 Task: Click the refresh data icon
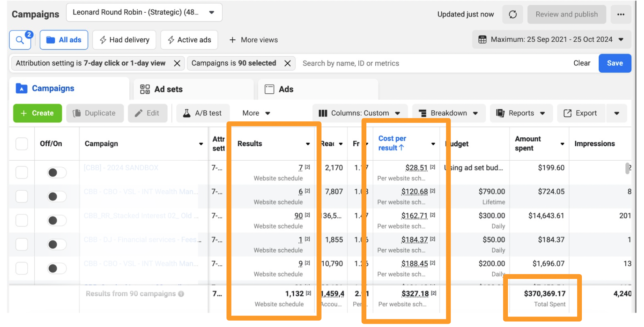tap(513, 14)
